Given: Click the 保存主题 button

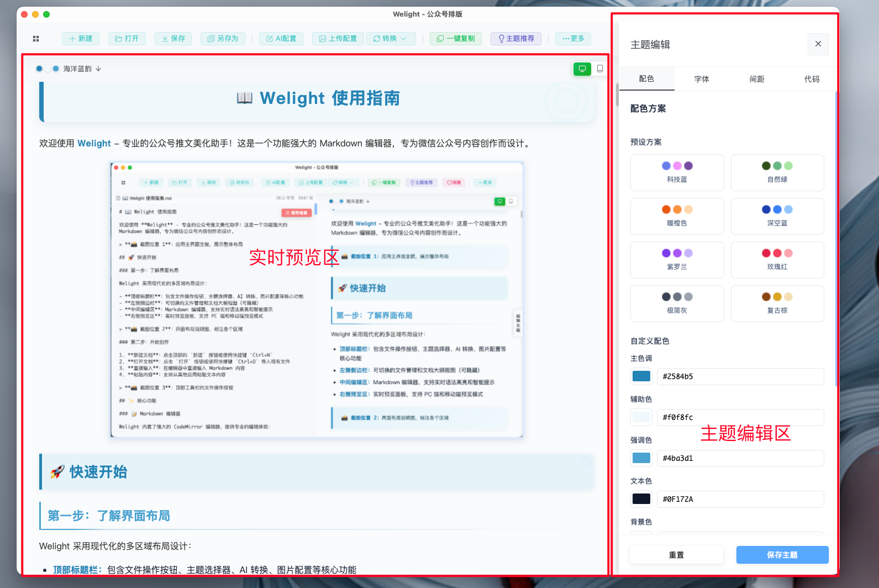Looking at the screenshot, I should tap(782, 555).
